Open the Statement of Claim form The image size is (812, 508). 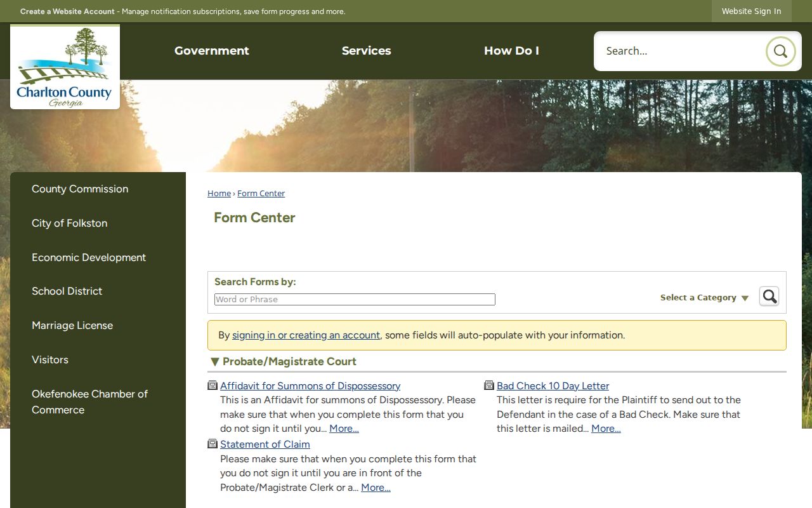point(265,444)
